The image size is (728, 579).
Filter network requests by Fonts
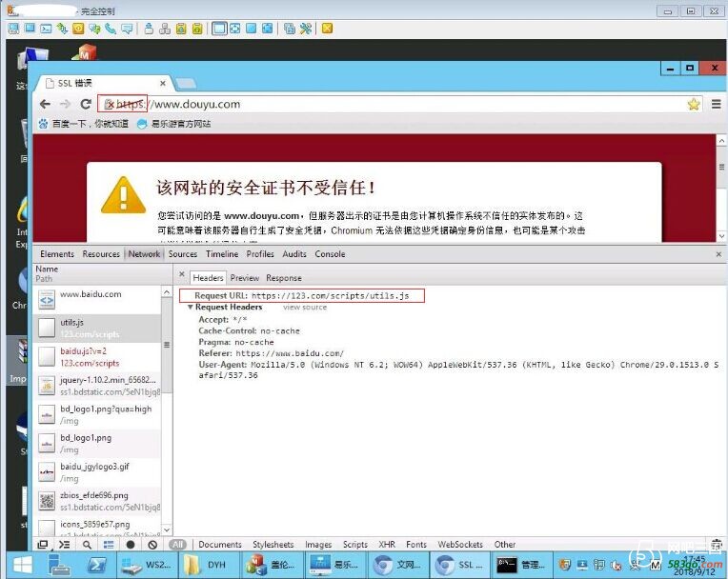416,545
